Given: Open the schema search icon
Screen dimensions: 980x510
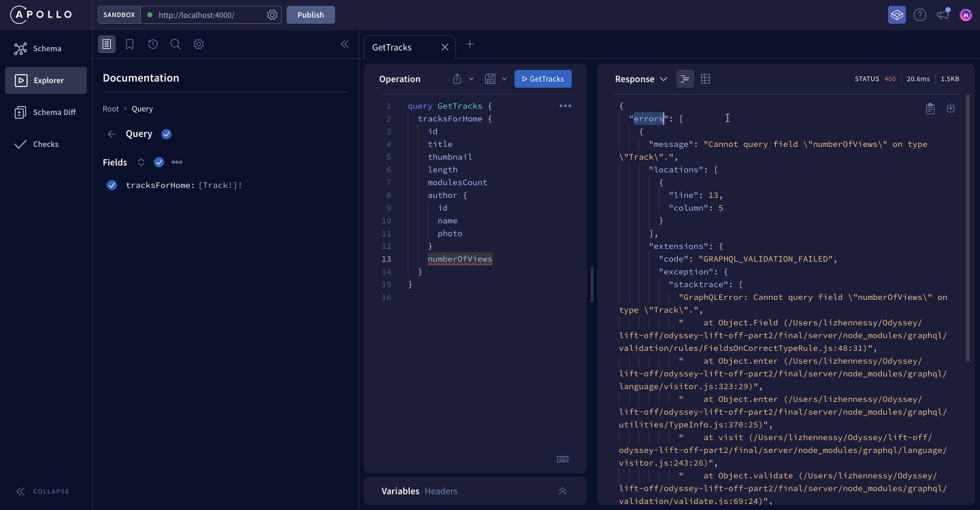Looking at the screenshot, I should tap(175, 44).
